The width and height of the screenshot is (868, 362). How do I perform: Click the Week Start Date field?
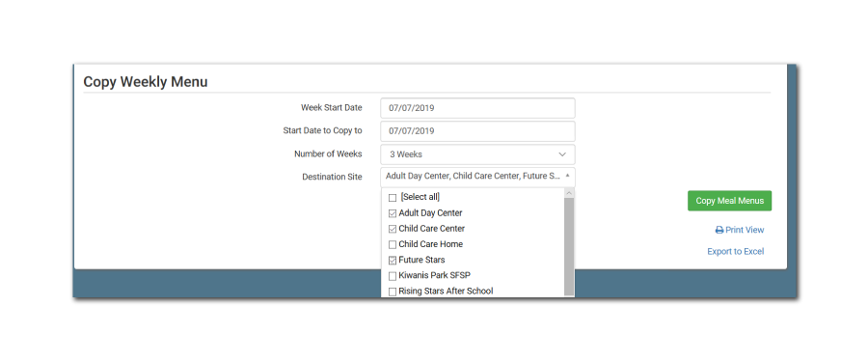[x=477, y=108]
